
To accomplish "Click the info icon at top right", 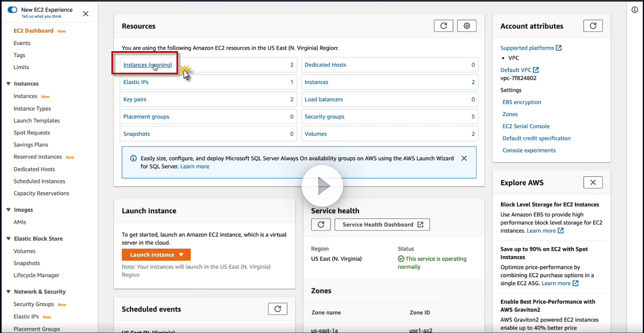I will point(634,10).
